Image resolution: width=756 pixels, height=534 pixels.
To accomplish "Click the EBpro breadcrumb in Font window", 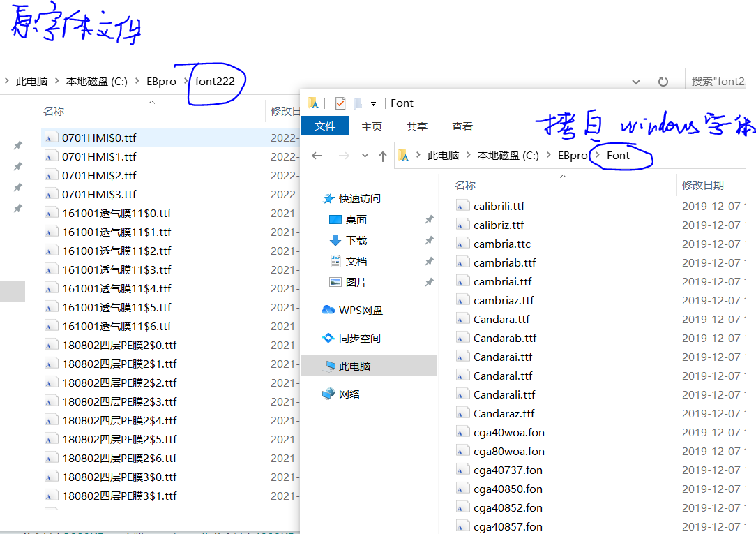I will point(572,156).
